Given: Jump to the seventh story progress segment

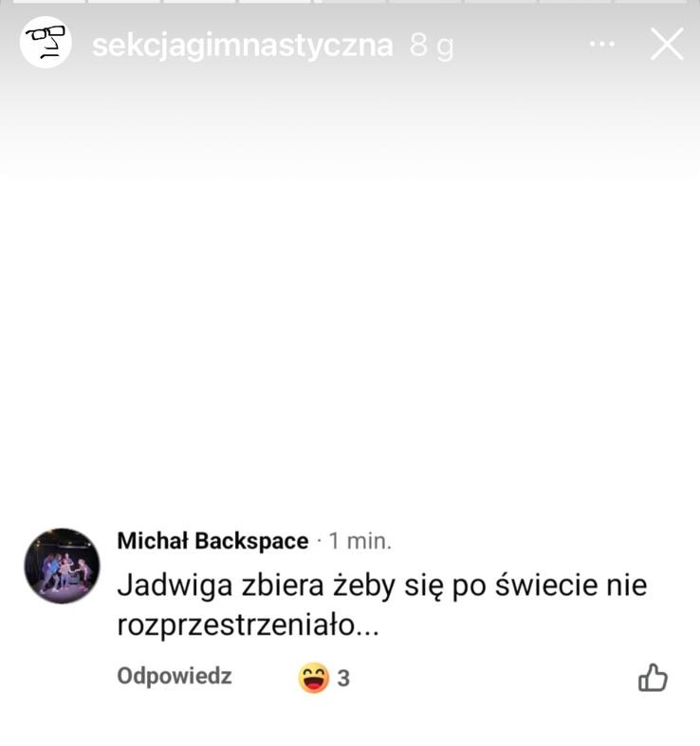Looking at the screenshot, I should pos(500,2).
